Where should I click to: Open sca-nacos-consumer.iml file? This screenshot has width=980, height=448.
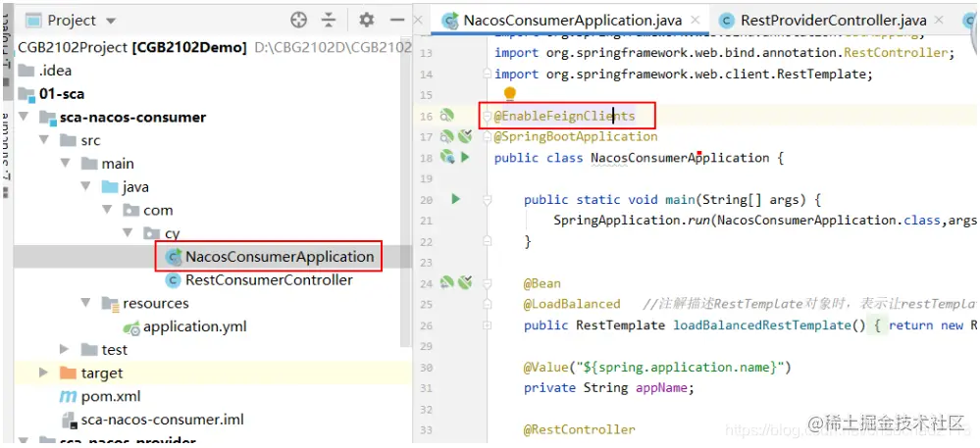[x=153, y=420]
